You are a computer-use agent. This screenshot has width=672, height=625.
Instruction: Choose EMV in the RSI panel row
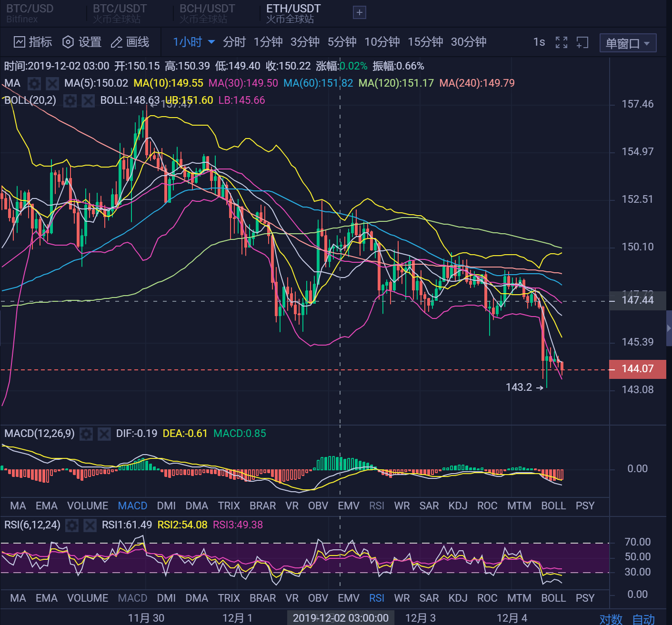pos(349,598)
